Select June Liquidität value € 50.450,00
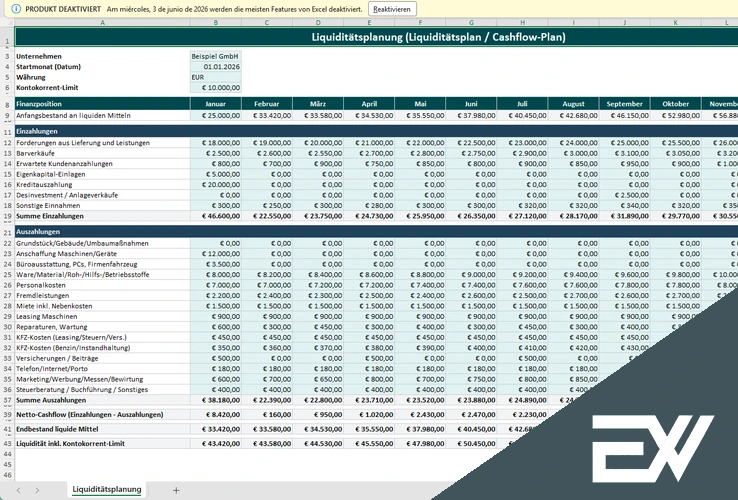 pos(471,444)
